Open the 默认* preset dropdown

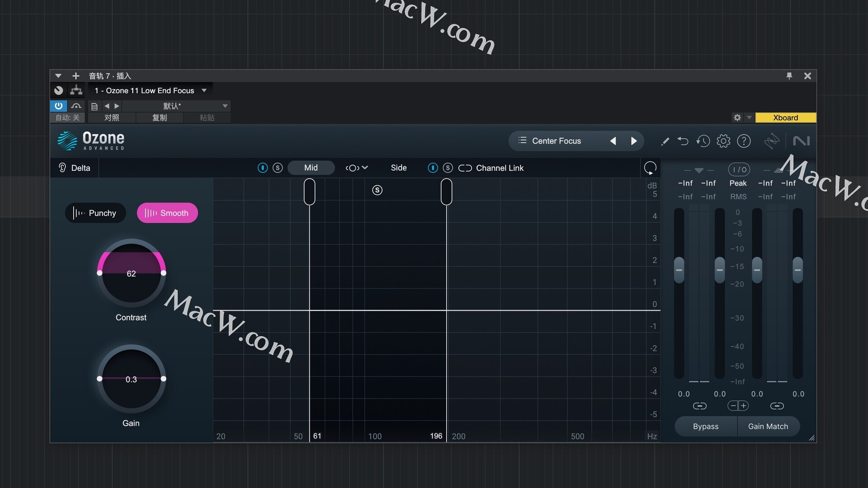click(x=176, y=106)
